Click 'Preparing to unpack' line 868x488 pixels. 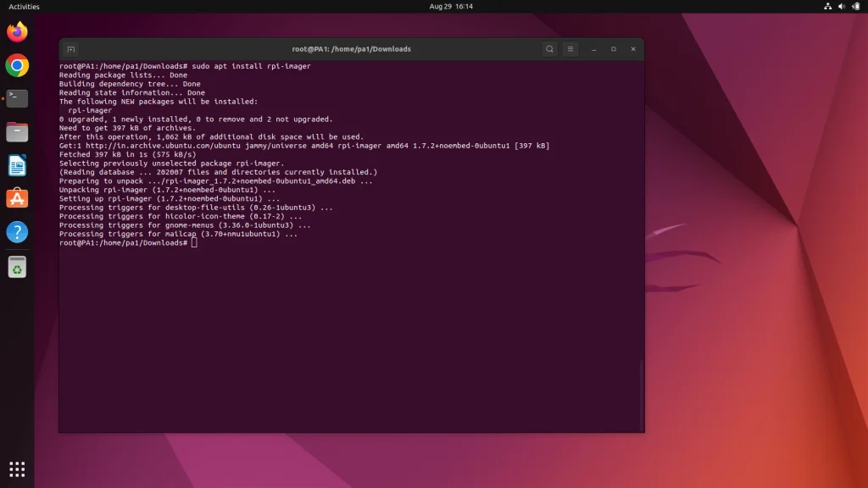pos(216,181)
